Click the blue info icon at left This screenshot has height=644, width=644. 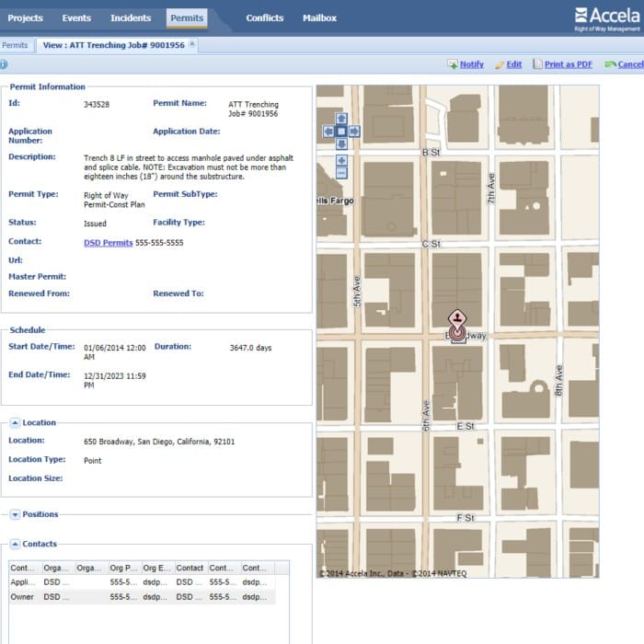(x=4, y=64)
